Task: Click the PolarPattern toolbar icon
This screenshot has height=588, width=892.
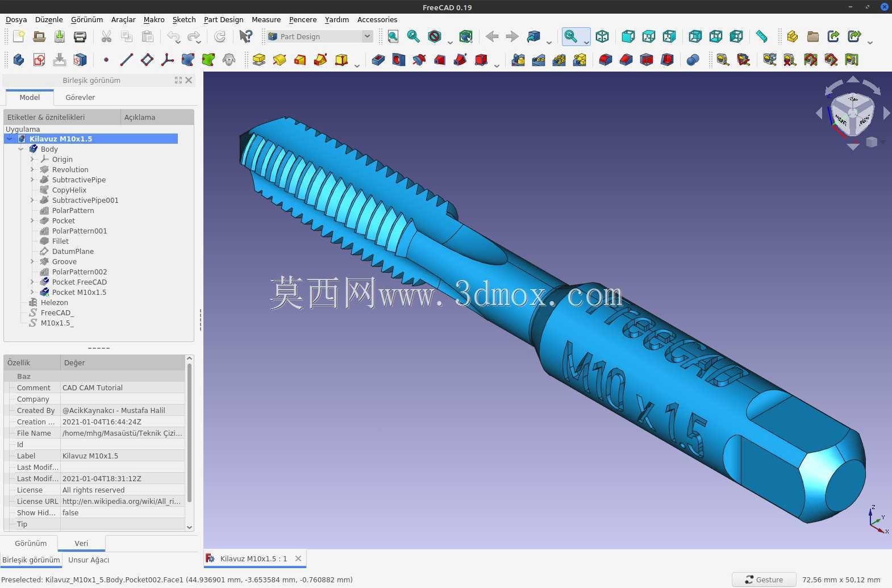Action: (x=559, y=60)
